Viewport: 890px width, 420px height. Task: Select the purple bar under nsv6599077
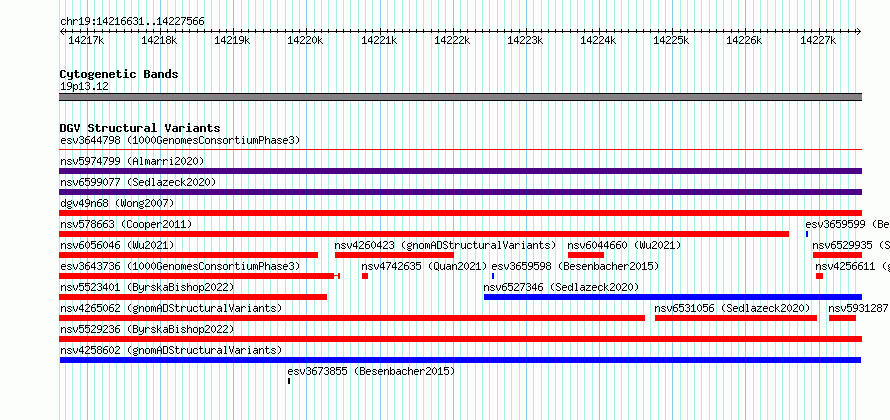460,192
